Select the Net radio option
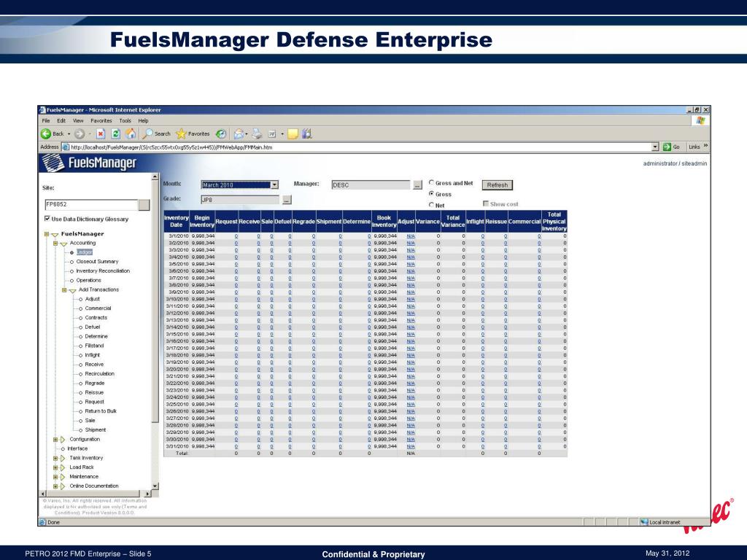This screenshot has width=747, height=560. pos(431,205)
